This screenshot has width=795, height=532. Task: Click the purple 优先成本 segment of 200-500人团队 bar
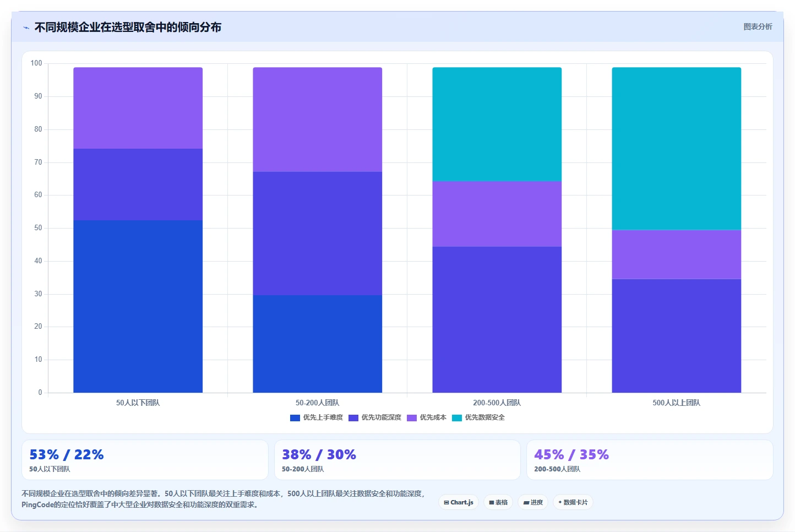(x=497, y=214)
